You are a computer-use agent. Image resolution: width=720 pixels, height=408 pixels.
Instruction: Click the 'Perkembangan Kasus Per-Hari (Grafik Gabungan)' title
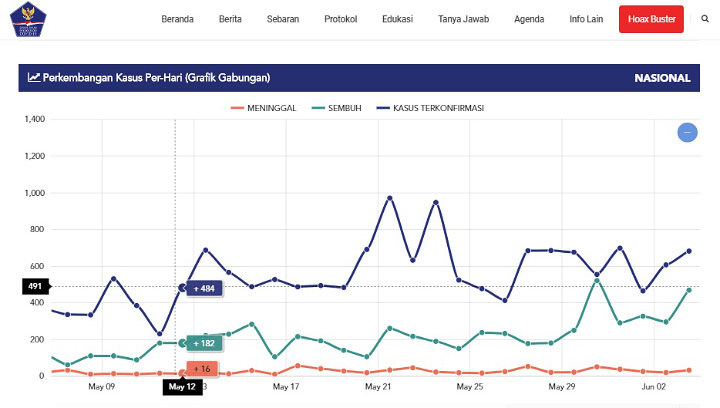(156, 78)
